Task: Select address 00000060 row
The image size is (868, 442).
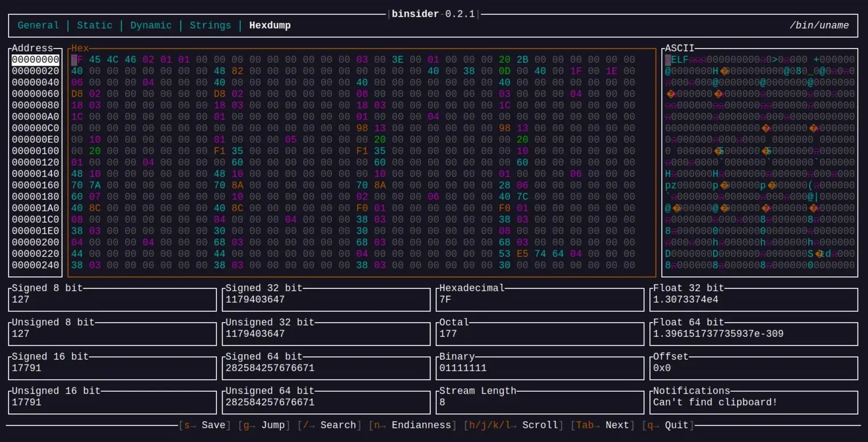Action: [x=35, y=94]
